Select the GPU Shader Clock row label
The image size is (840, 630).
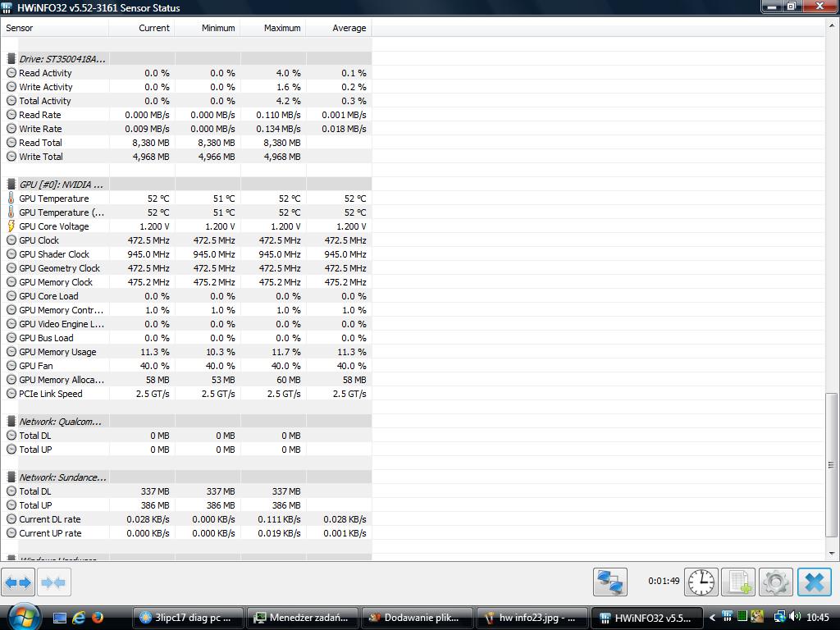coord(54,254)
